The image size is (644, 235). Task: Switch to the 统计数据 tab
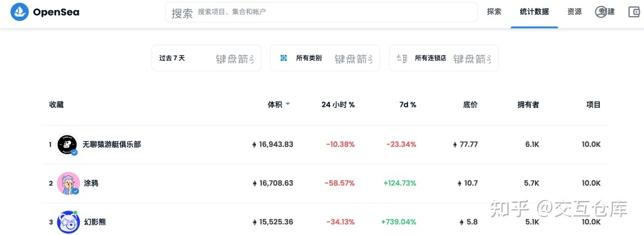[534, 12]
